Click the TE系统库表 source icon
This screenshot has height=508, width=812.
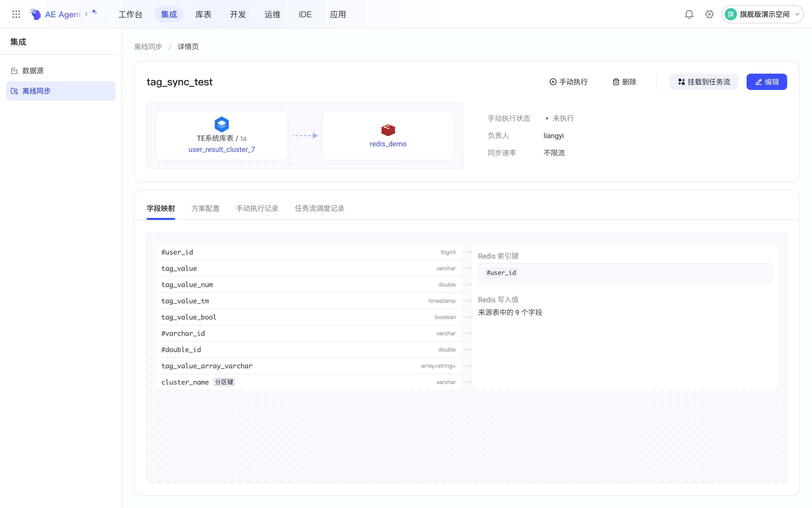222,124
